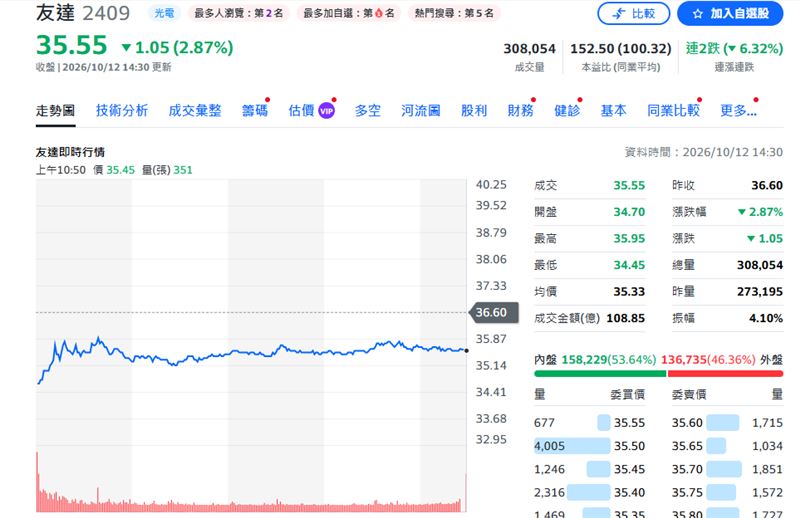Click the 比較 compare button
This screenshot has height=518, width=800.
click(634, 14)
